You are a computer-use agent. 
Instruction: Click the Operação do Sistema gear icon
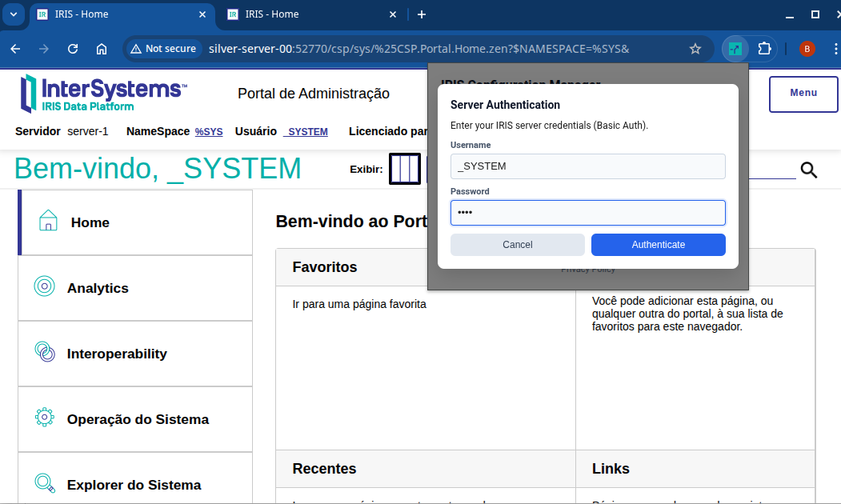click(x=45, y=418)
